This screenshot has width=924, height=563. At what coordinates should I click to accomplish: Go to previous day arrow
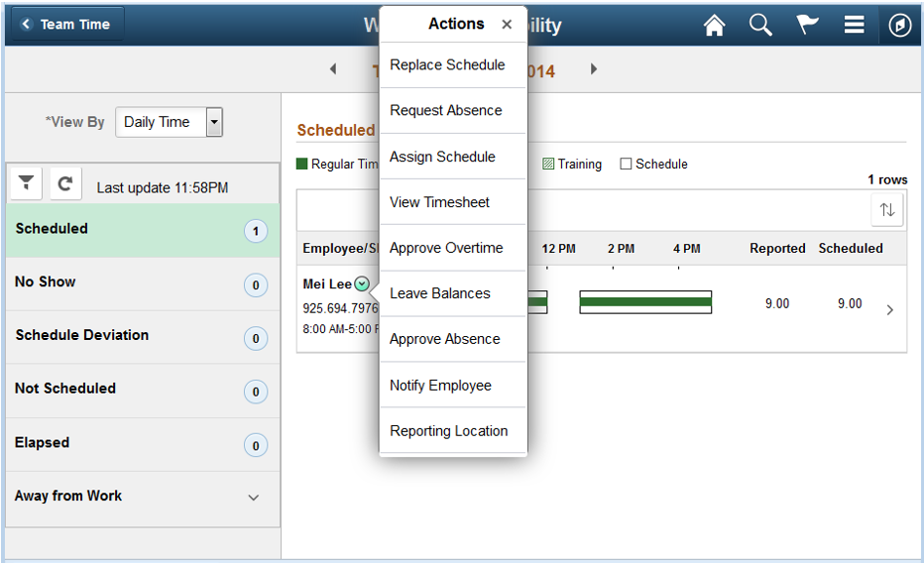click(333, 69)
